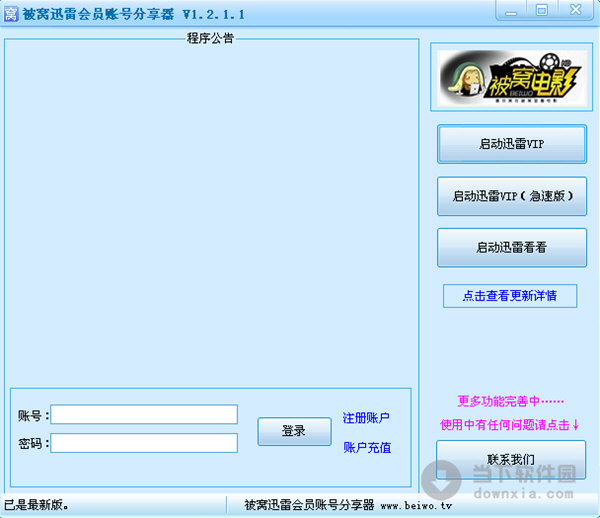Click the 启动迅雷VIP button
The width and height of the screenshot is (600, 518).
pyautogui.click(x=512, y=144)
